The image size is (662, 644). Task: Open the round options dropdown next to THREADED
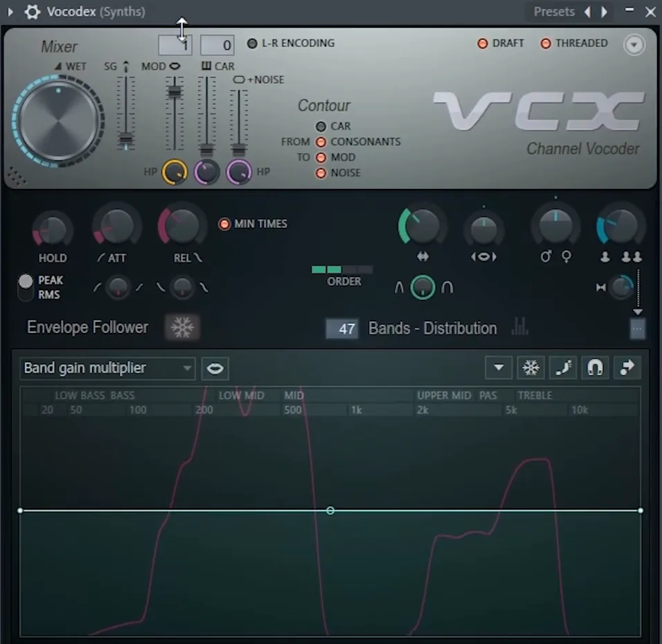[x=634, y=45]
